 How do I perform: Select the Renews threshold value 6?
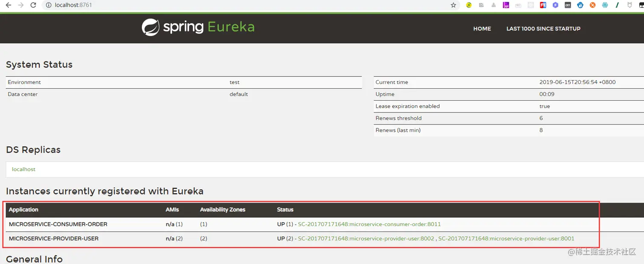coord(541,118)
